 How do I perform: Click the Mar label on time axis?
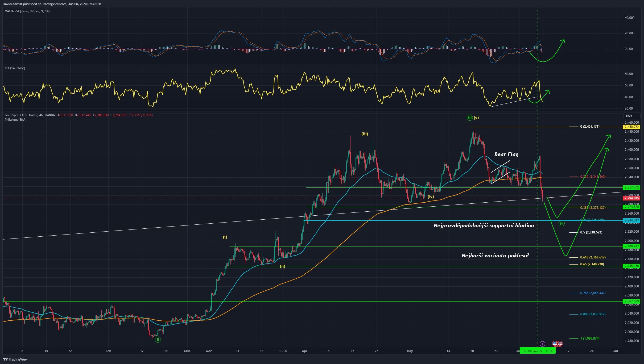click(x=209, y=351)
